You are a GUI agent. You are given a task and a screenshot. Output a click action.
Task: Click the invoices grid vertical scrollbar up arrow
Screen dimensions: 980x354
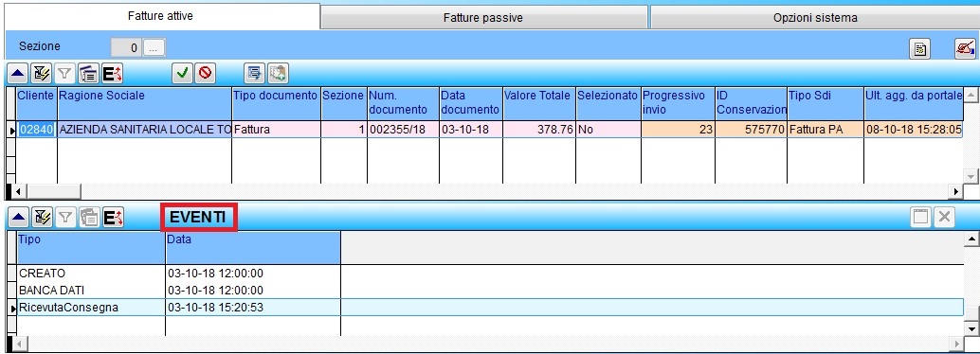pyautogui.click(x=971, y=95)
